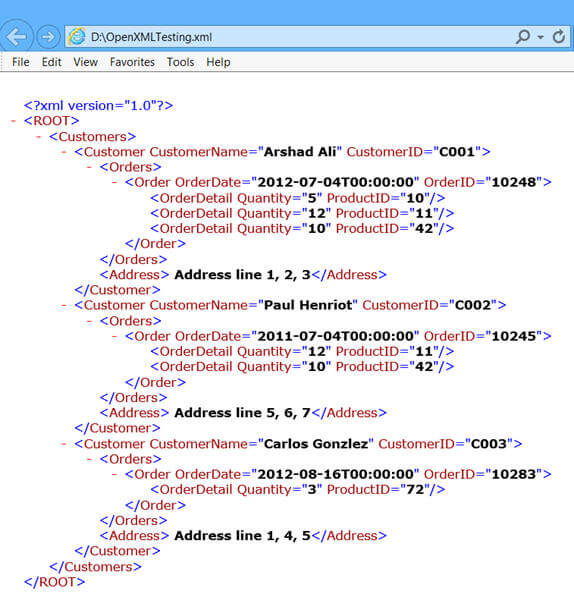Open the Tools menu
The height and width of the screenshot is (594, 574).
tap(180, 62)
